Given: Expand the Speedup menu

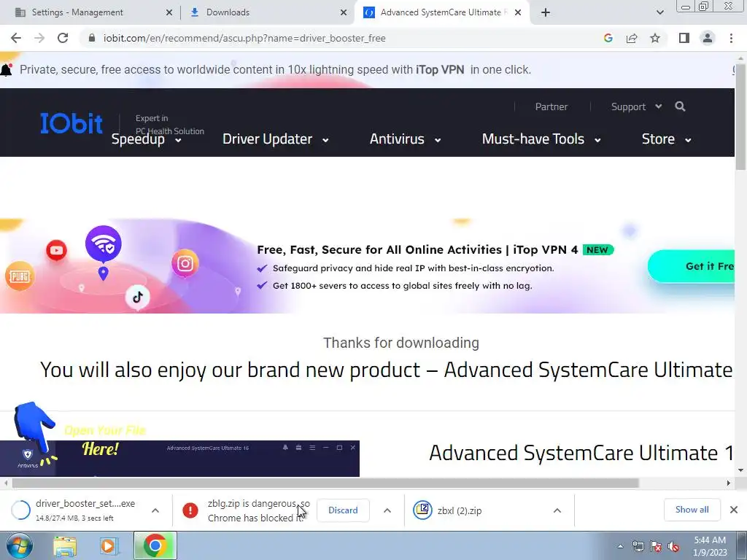Looking at the screenshot, I should coord(146,139).
